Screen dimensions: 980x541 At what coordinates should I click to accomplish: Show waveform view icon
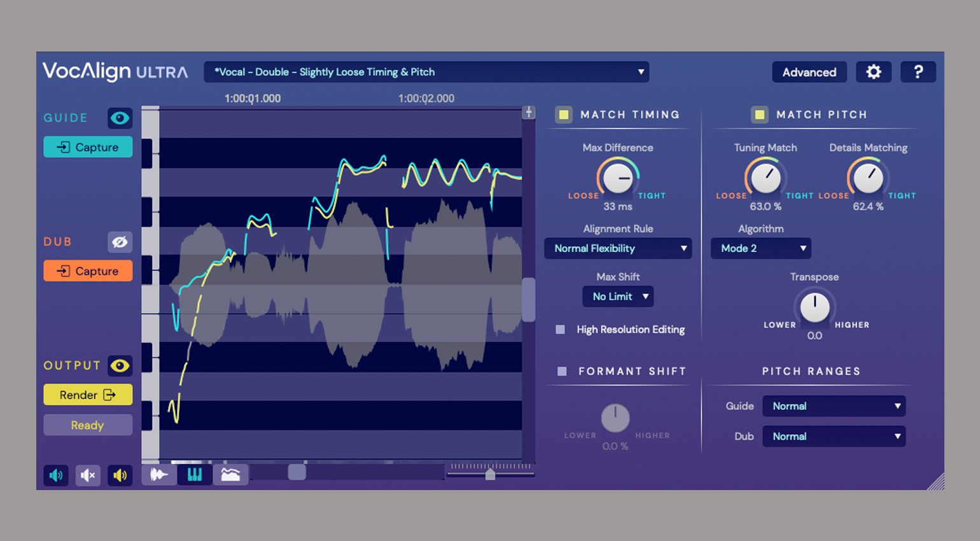(159, 474)
